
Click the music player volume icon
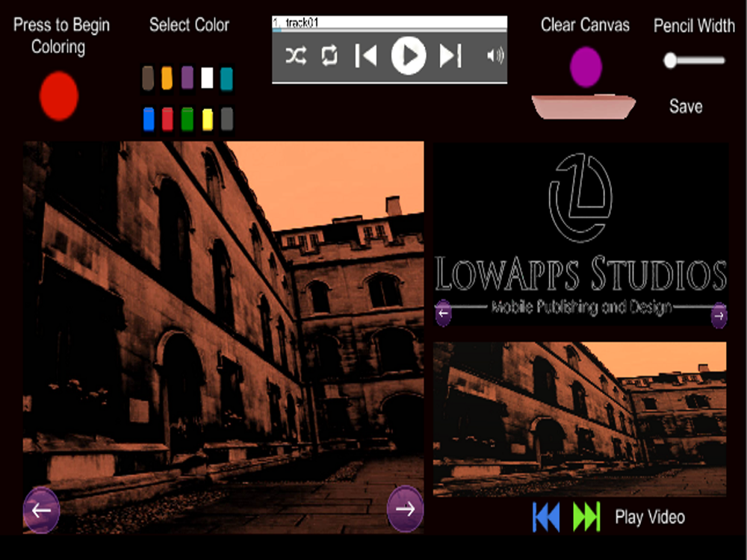point(495,56)
